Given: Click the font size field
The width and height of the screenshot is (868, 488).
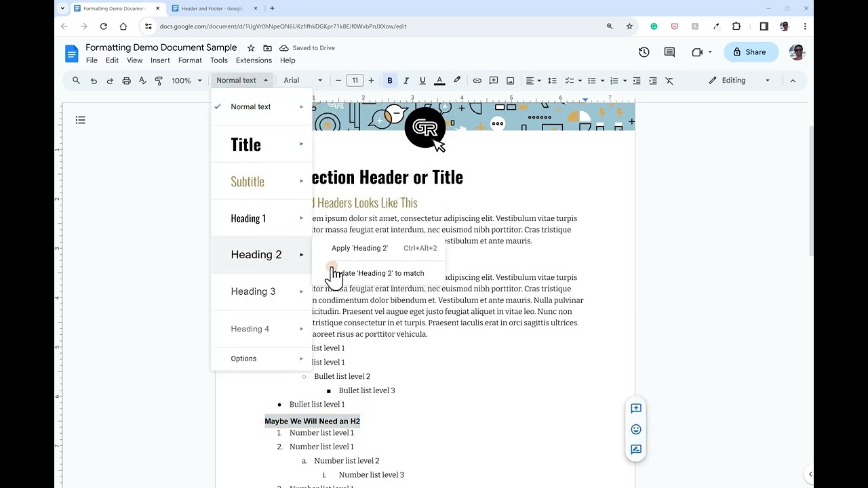Looking at the screenshot, I should 355,81.
